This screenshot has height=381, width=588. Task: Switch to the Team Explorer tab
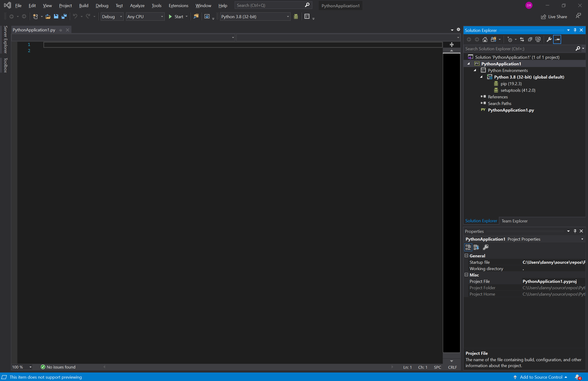[x=515, y=221]
